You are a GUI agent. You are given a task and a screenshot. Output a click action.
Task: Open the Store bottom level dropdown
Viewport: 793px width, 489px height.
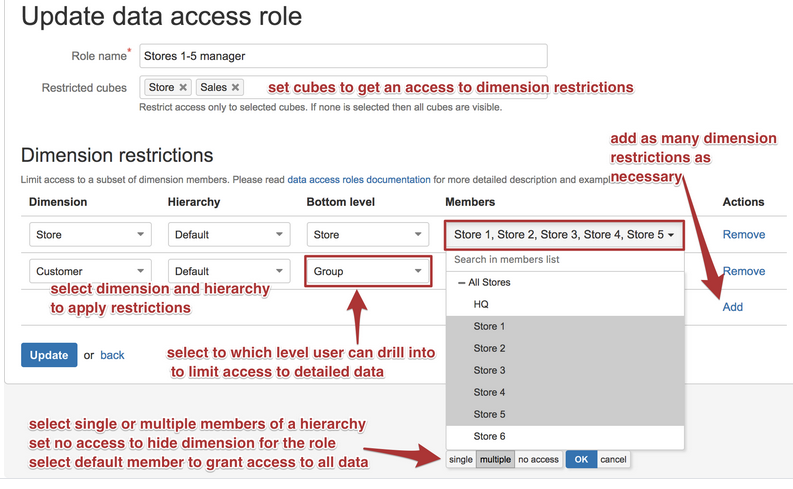point(366,235)
